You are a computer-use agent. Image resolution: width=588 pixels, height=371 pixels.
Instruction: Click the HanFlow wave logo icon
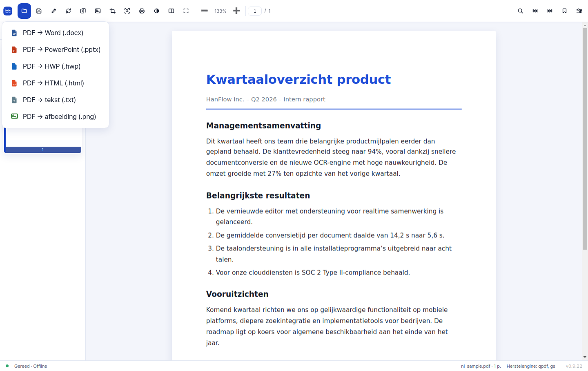click(x=8, y=11)
